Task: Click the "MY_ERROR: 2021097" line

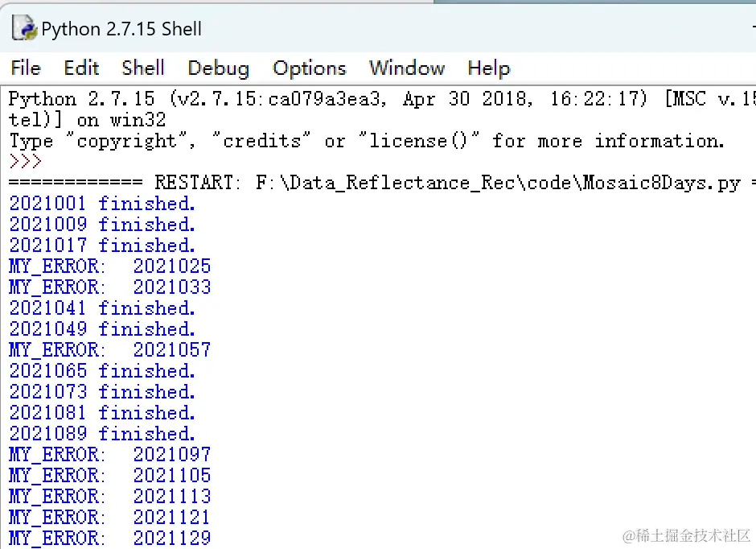Action: click(110, 455)
